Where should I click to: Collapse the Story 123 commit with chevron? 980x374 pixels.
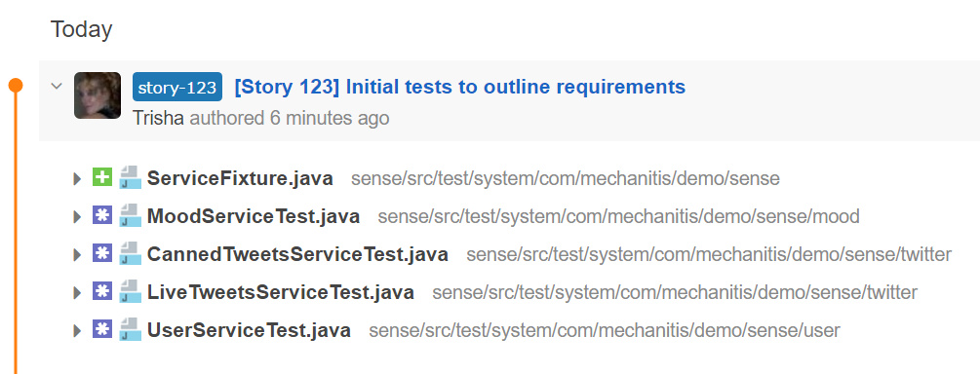click(57, 86)
